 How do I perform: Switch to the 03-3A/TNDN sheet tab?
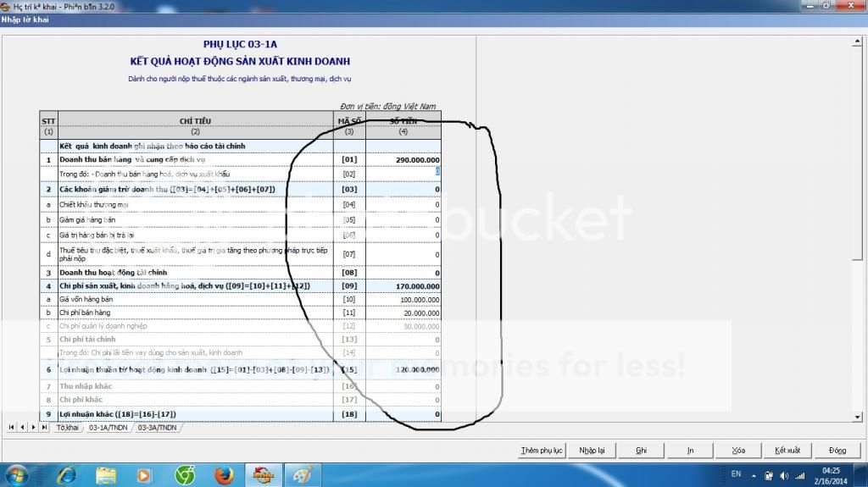click(x=158, y=428)
